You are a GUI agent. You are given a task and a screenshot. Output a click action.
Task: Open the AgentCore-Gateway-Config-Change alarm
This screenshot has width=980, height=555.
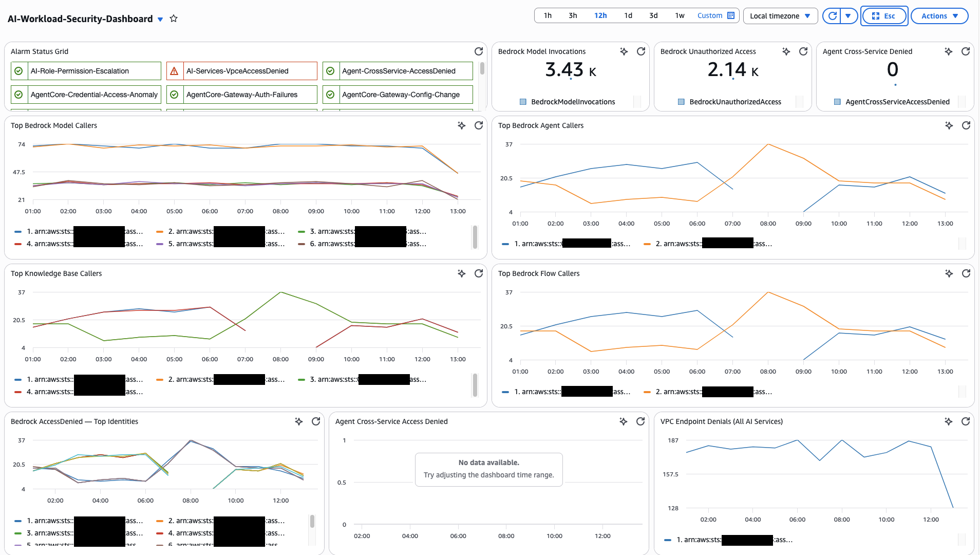click(398, 95)
